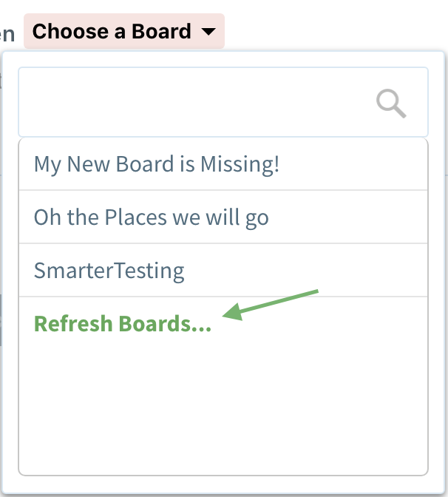Screen dimensions: 448x497
Task: Click the blank area below Refresh Boards
Action: (x=222, y=407)
